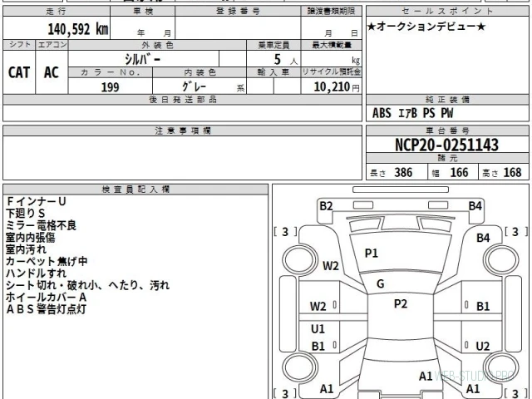Click the ABS エアB PS PW equipment line

point(412,113)
